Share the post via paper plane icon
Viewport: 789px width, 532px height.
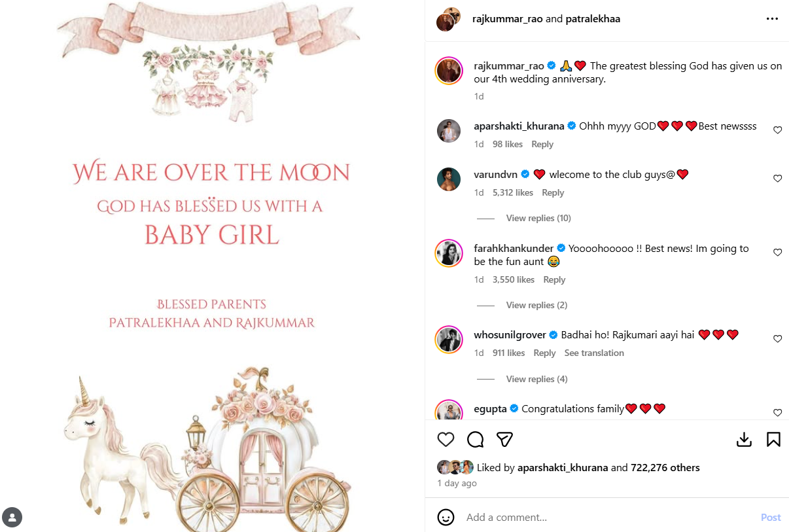pyautogui.click(x=504, y=440)
